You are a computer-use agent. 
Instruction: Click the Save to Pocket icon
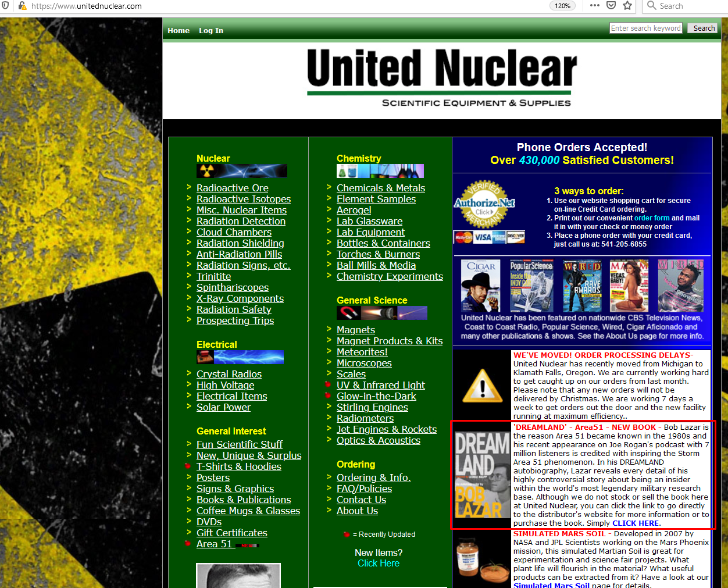611,6
